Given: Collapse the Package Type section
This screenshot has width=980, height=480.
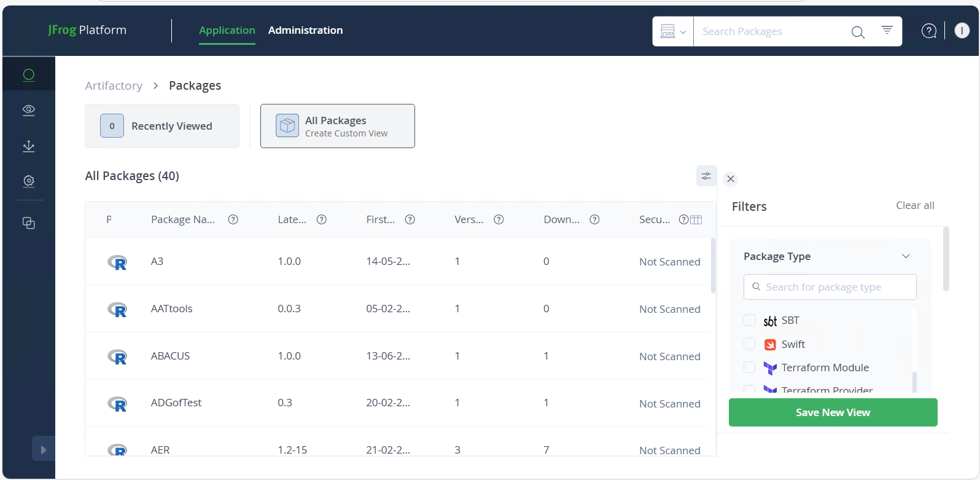Looking at the screenshot, I should [906, 256].
